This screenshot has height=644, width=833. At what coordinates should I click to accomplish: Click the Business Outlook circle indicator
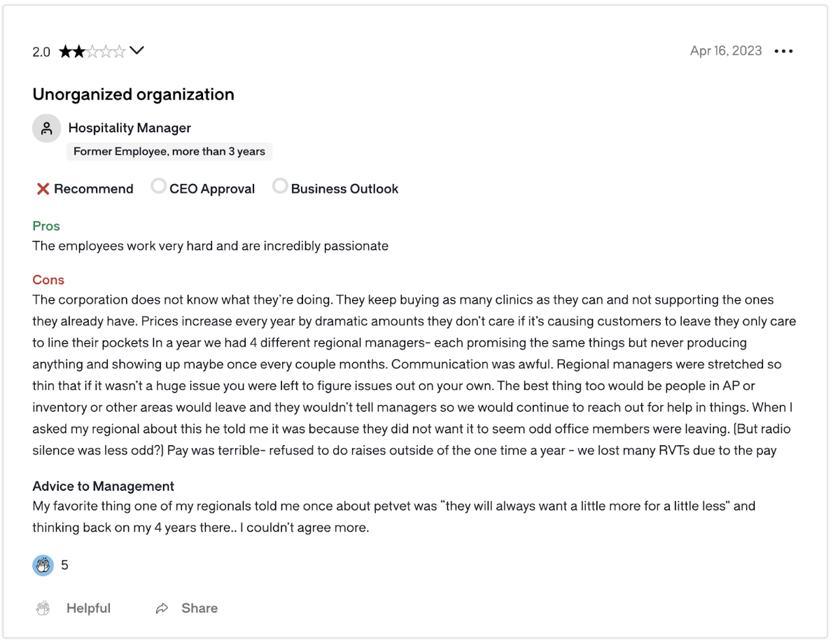(x=280, y=187)
